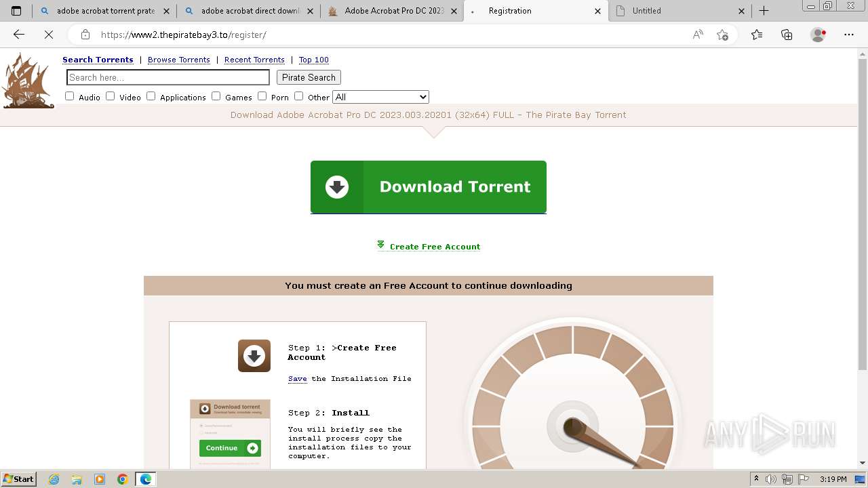
Task: Open tab actions menu icon
Action: click(16, 11)
